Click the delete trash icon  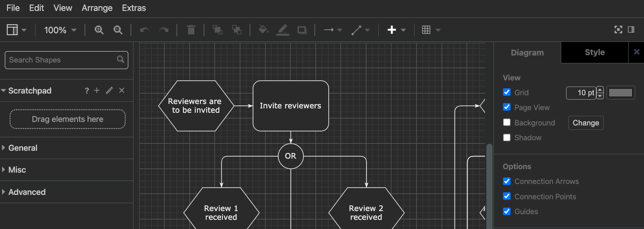(191, 30)
